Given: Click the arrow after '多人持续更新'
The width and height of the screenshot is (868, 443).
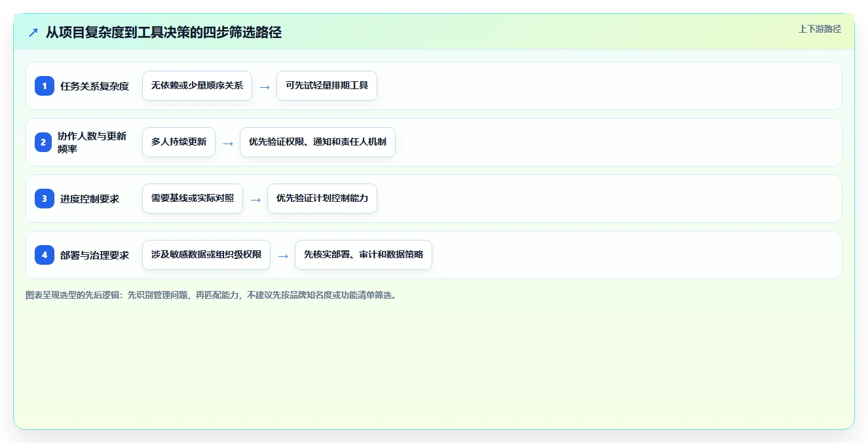Looking at the screenshot, I should 228,143.
